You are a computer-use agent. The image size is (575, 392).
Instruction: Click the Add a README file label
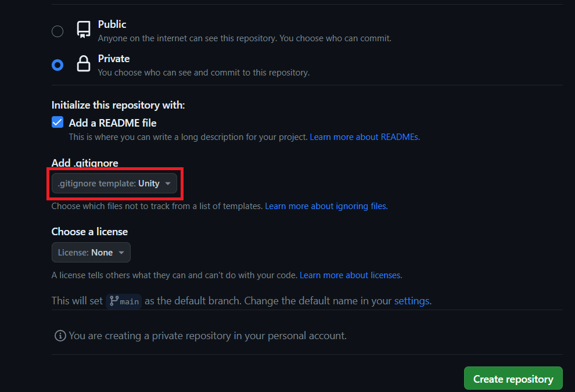tap(113, 123)
